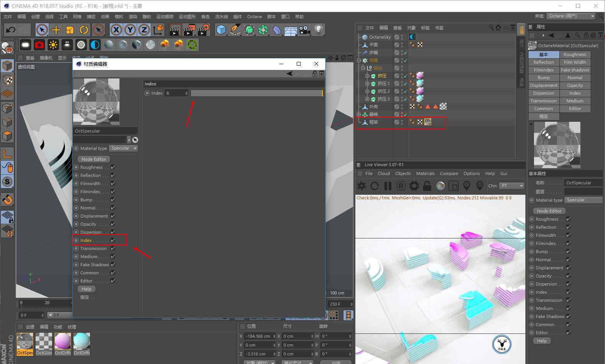605x364 pixels.
Task: Click Live Viewer clay mode sphere icon
Action: (x=440, y=186)
